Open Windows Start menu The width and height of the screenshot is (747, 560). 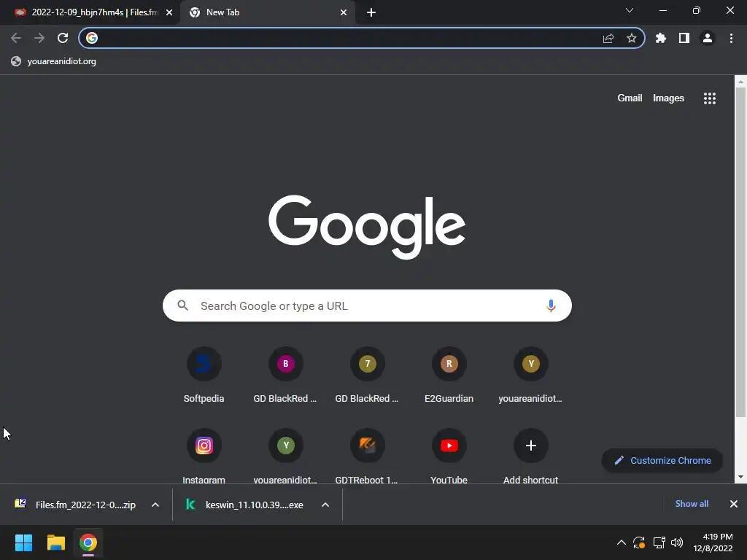point(23,542)
